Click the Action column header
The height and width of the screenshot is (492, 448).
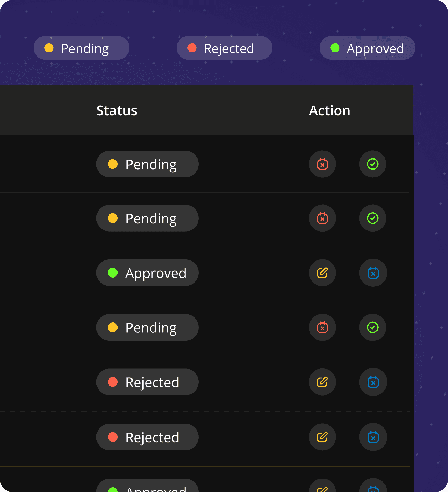pos(330,110)
